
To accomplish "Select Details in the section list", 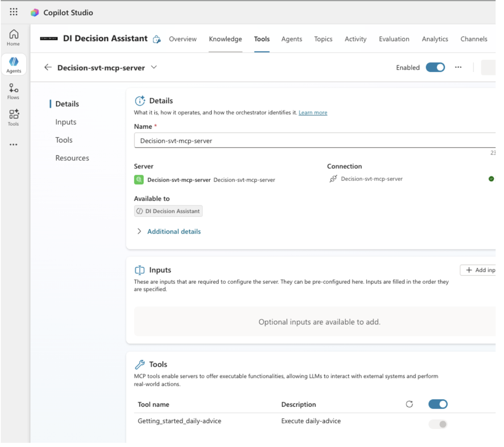I will coord(67,104).
